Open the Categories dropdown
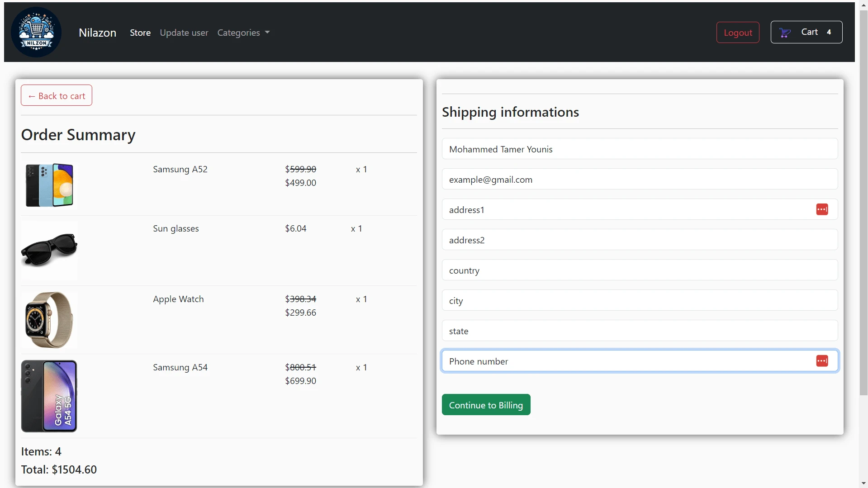This screenshot has width=868, height=488. coord(243,33)
